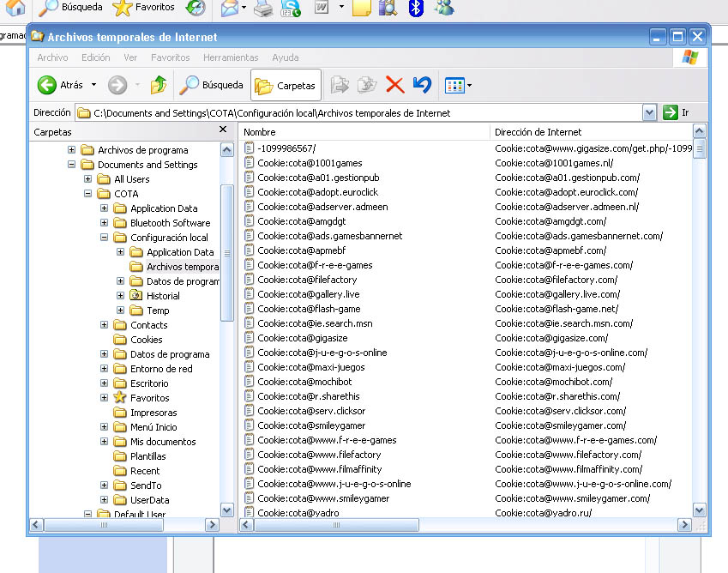Viewport: 728px width, 573px height.
Task: Open the Edición menu
Action: pos(96,57)
